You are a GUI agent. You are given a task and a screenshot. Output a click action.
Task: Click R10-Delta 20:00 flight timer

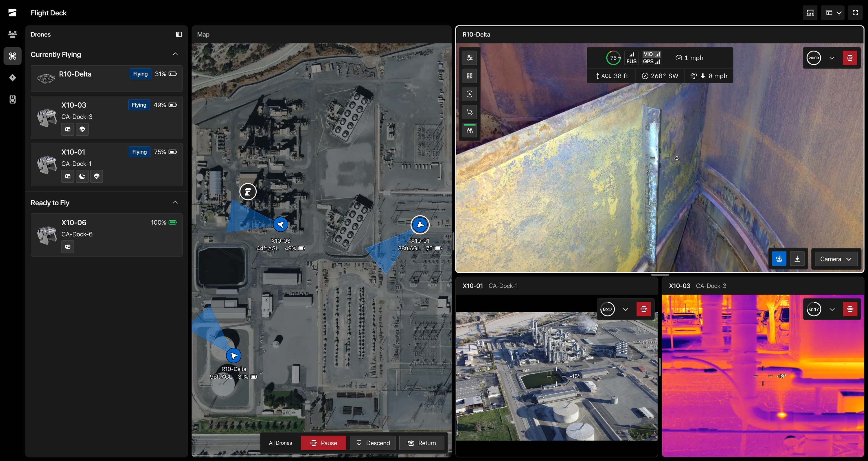click(x=814, y=58)
